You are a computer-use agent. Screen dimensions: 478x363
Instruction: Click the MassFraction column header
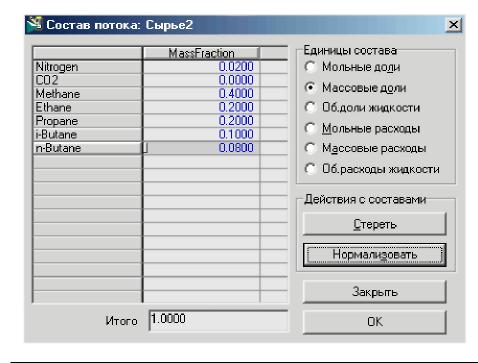pyautogui.click(x=201, y=53)
